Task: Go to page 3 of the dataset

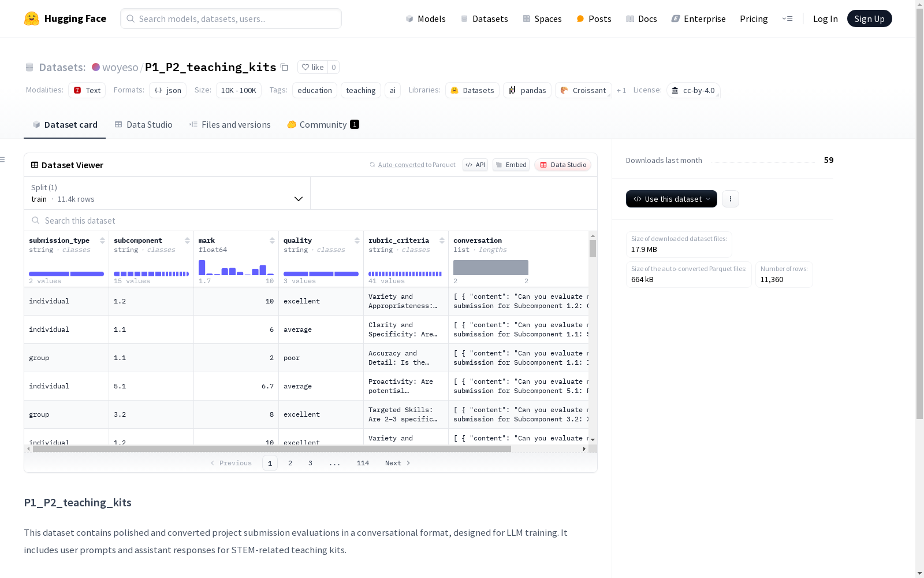Action: [x=310, y=463]
